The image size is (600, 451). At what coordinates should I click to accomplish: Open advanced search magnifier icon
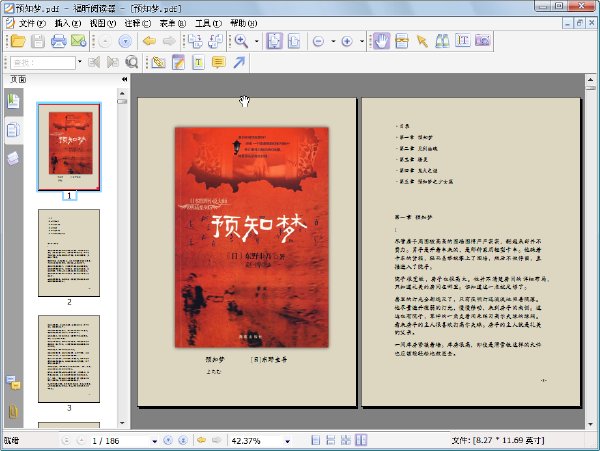pyautogui.click(x=132, y=62)
